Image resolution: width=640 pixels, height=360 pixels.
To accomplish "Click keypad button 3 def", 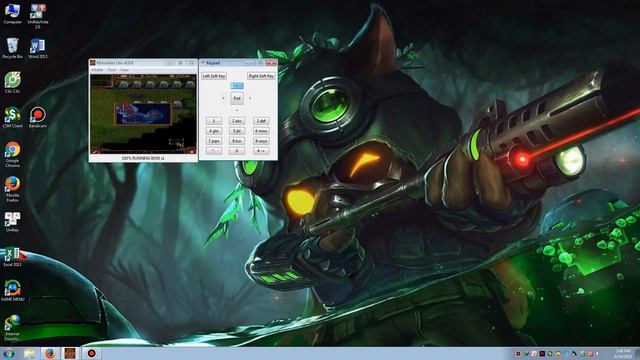I will (x=261, y=121).
